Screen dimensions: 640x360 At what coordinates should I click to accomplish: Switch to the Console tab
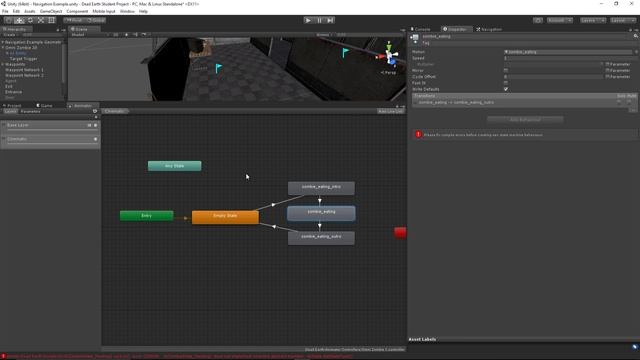pyautogui.click(x=421, y=29)
